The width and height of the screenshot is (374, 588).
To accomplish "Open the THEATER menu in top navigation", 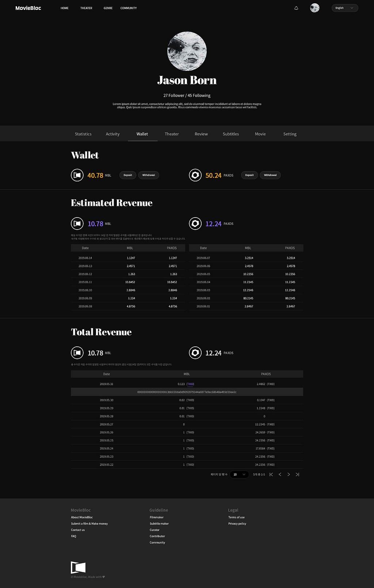I will coord(86,8).
